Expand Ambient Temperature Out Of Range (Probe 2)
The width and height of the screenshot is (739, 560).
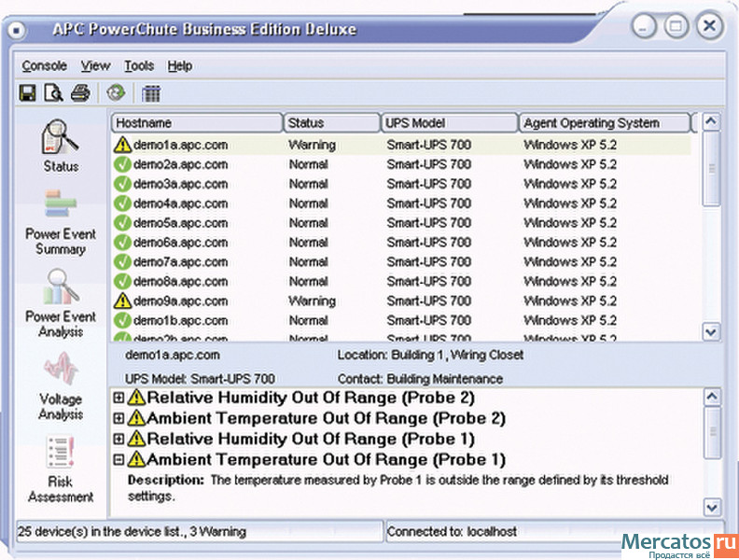(119, 418)
